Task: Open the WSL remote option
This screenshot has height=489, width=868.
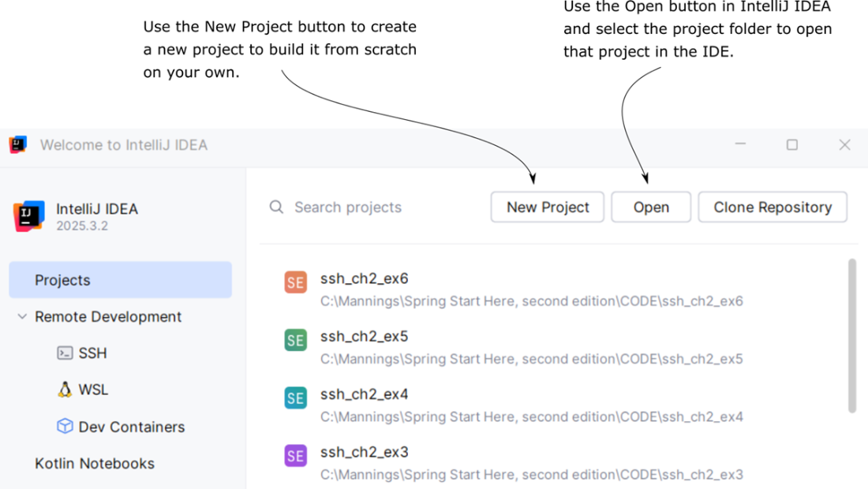Action: (93, 390)
